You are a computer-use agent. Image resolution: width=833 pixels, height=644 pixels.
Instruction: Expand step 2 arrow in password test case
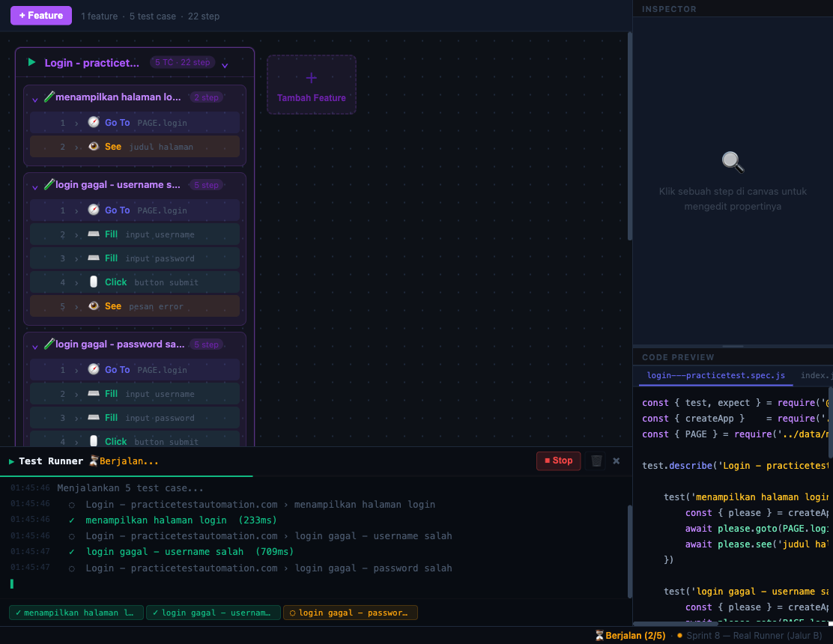[x=76, y=394]
